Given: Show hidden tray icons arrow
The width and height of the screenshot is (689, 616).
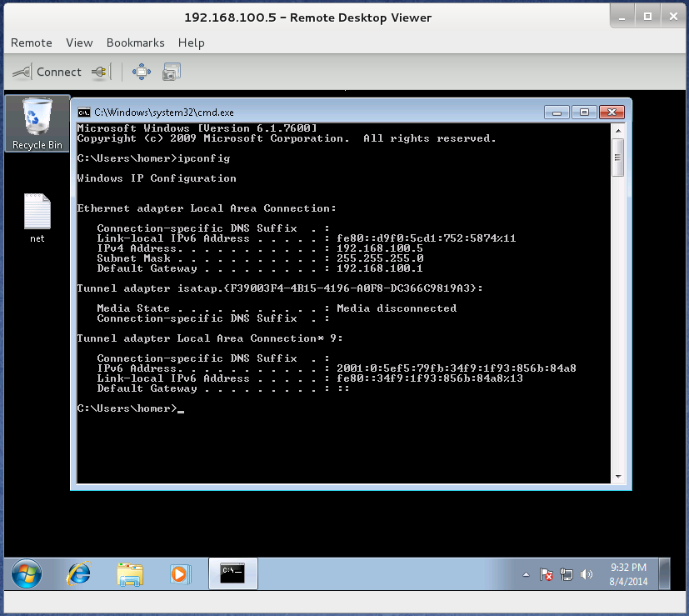Looking at the screenshot, I should pyautogui.click(x=526, y=574).
